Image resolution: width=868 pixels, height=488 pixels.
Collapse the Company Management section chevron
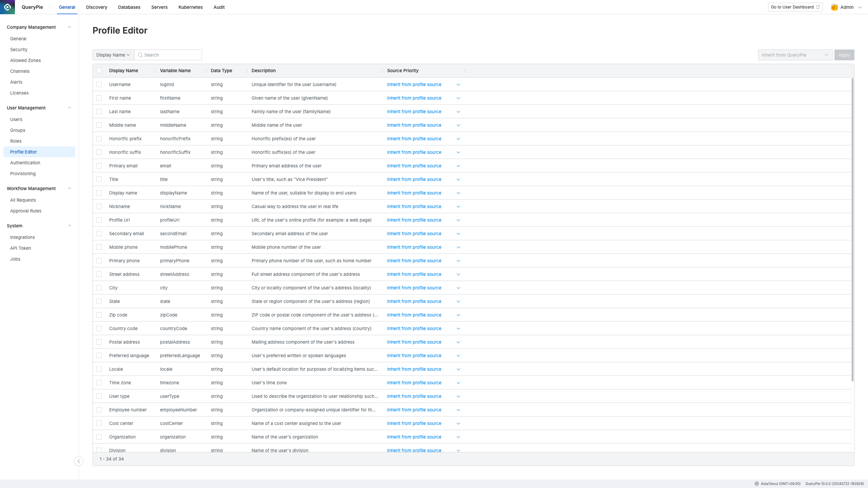(x=70, y=27)
